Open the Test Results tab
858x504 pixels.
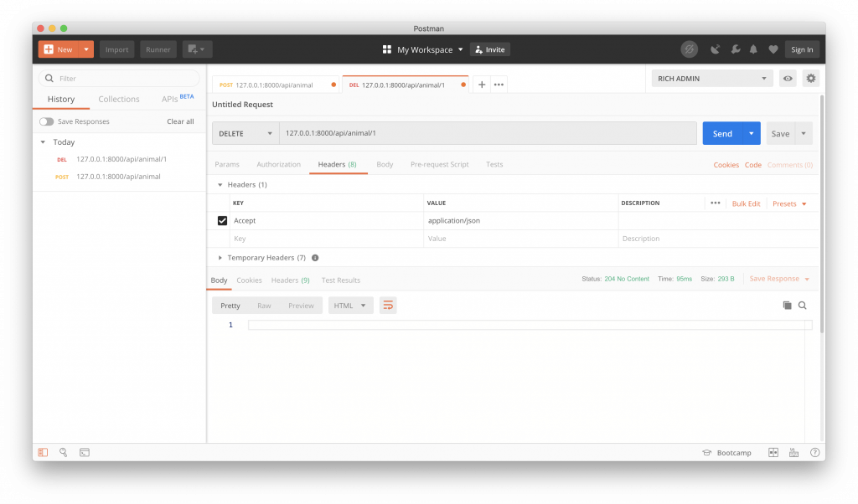(340, 280)
